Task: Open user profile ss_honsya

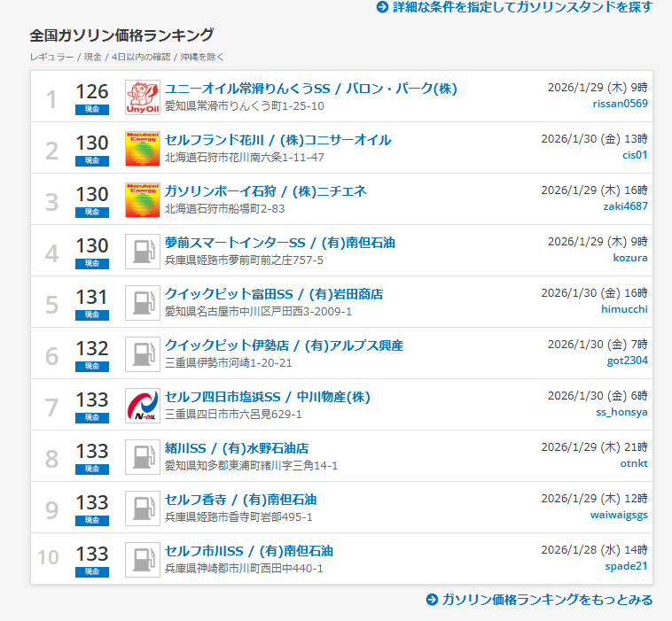Action: pos(621,412)
